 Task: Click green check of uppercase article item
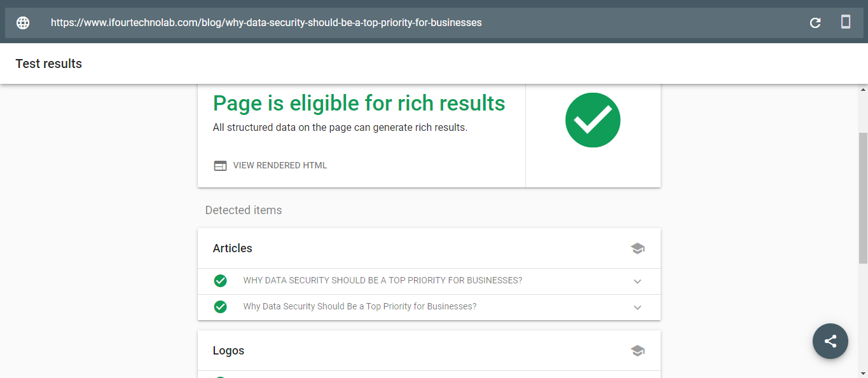220,281
